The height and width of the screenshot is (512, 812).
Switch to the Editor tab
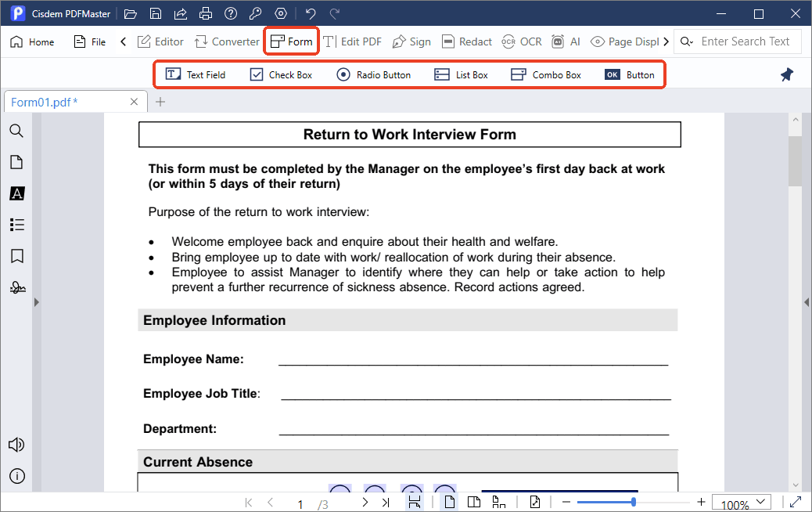coord(160,41)
